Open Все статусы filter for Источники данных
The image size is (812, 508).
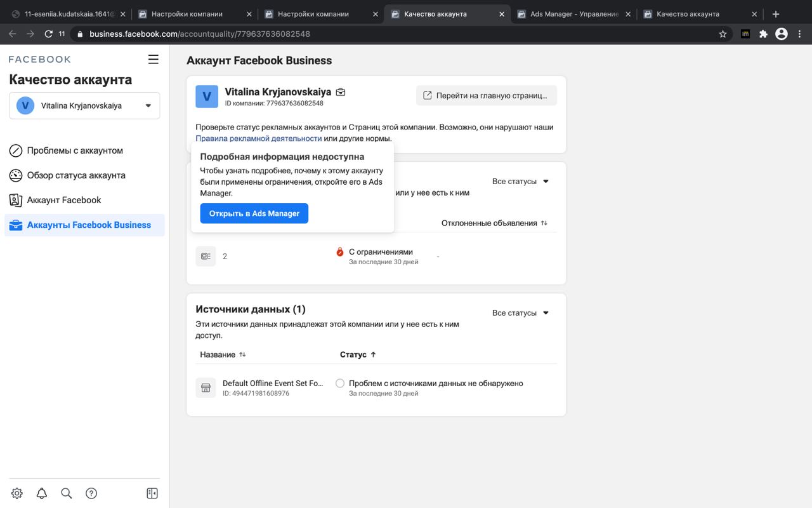point(521,313)
